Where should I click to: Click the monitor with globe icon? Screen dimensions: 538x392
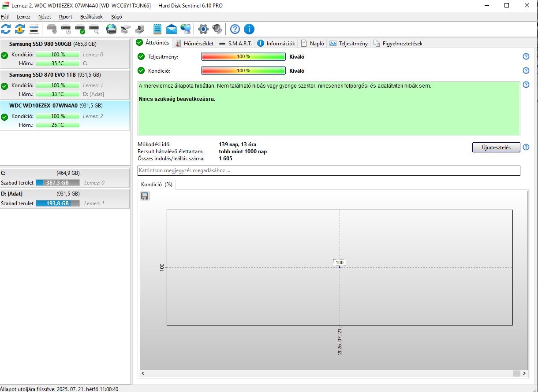(x=186, y=30)
